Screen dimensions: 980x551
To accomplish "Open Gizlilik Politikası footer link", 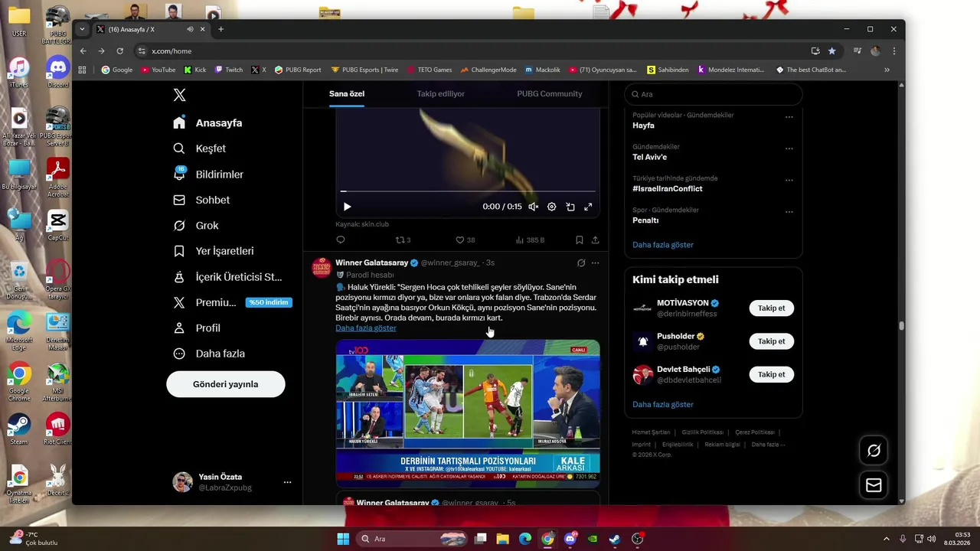I will [702, 432].
